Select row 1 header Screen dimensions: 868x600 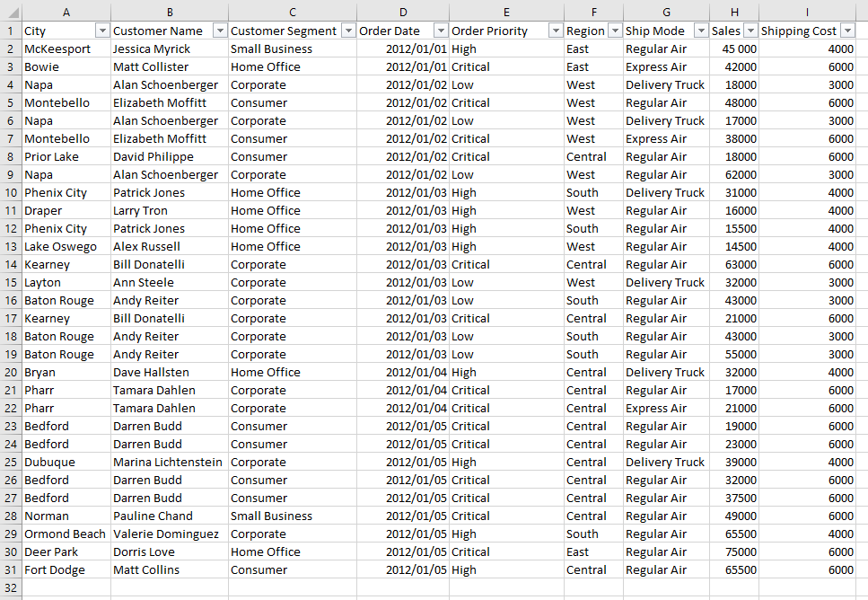point(11,31)
